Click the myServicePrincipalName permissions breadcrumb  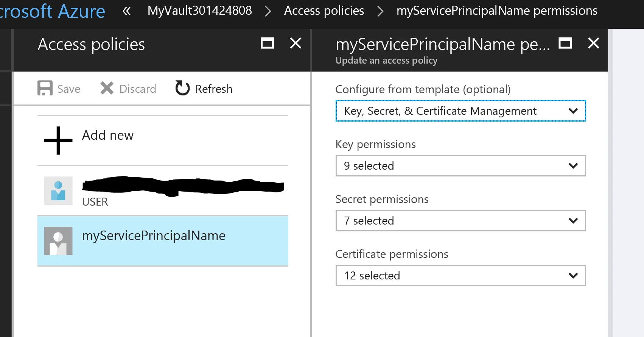coord(497,11)
